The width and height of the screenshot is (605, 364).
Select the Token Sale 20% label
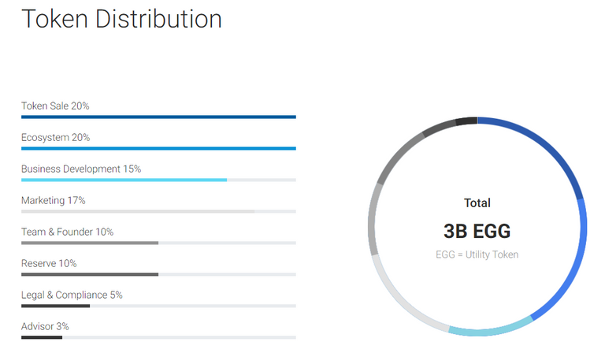click(55, 106)
